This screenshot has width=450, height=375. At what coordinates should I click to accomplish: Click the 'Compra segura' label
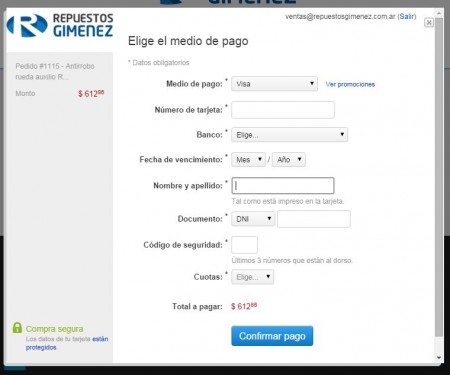55,329
